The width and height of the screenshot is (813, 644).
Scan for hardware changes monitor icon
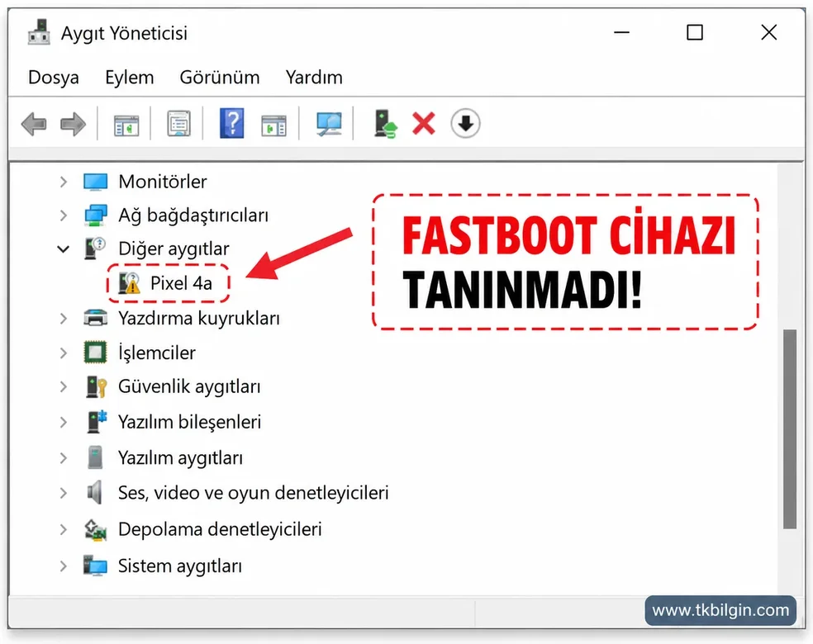tap(329, 125)
